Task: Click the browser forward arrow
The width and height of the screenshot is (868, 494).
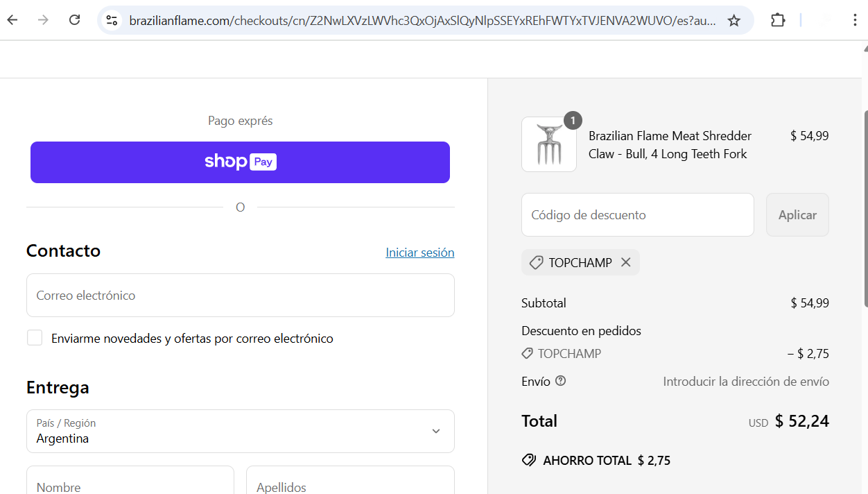Action: pyautogui.click(x=43, y=20)
